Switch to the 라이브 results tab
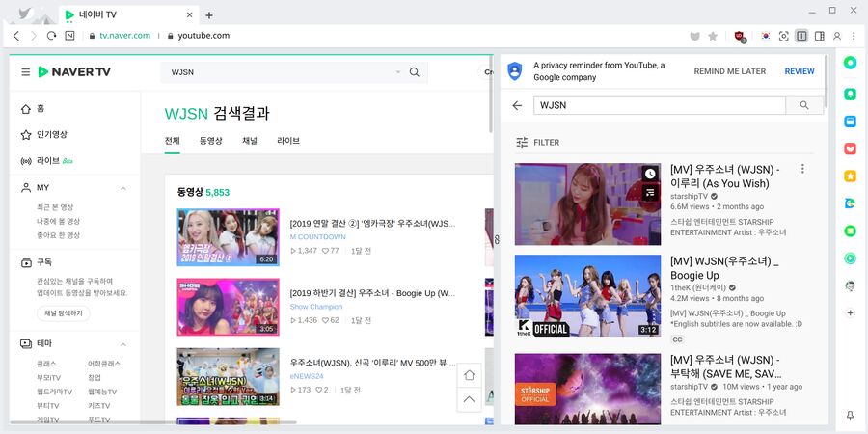Viewport: 868px width, 434px height. coord(288,141)
